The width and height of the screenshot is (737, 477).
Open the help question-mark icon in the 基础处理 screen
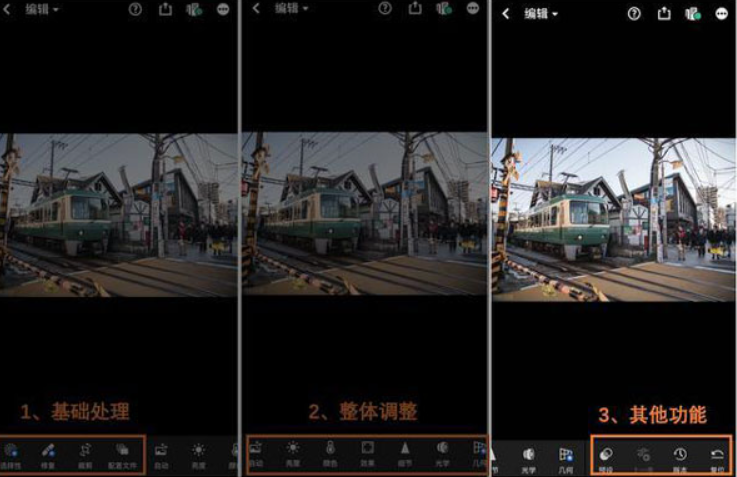tap(135, 9)
